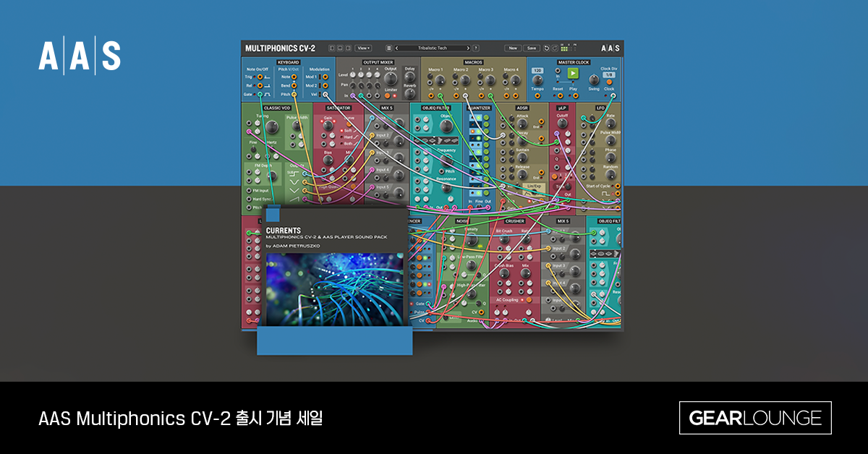
Task: Click the Object knob in OBJEQ Filter
Action: coord(445,125)
